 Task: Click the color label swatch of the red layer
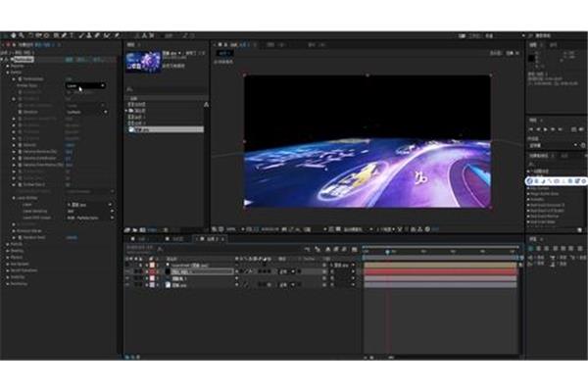(x=152, y=271)
